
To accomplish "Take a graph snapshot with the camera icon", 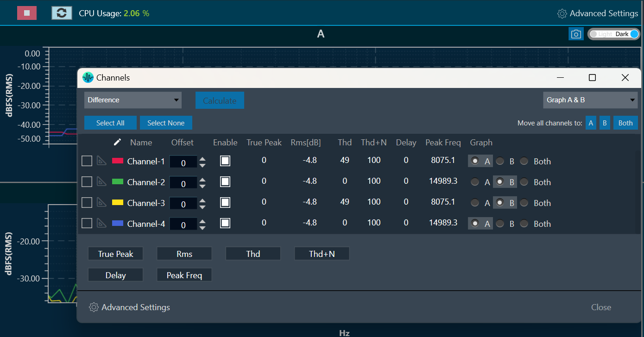I will 576,34.
